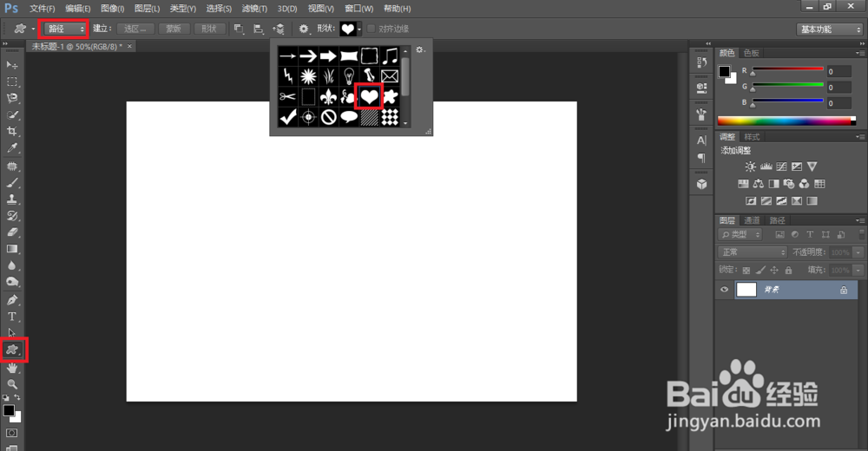Viewport: 868px width, 451px height.
Task: Select the Eyedropper tool
Action: click(11, 147)
